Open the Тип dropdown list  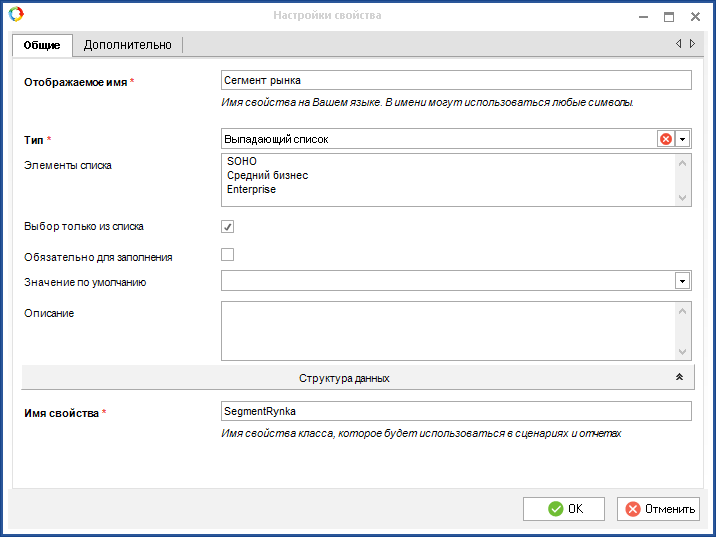tap(683, 139)
